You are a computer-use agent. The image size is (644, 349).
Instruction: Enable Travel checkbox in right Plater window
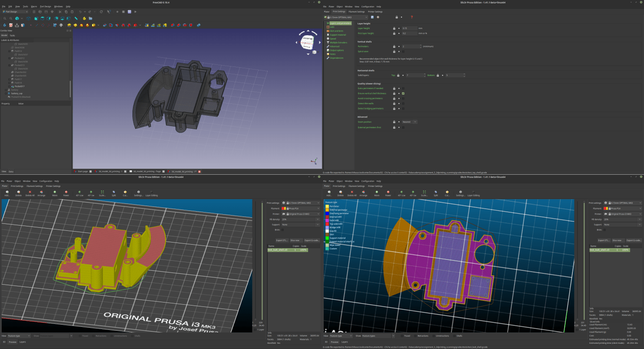(x=402, y=336)
